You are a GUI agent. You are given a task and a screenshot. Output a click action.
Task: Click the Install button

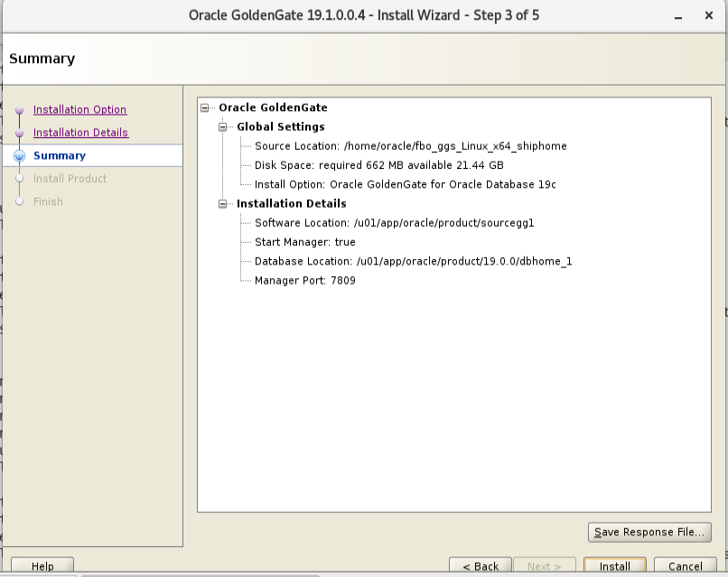coord(615,566)
